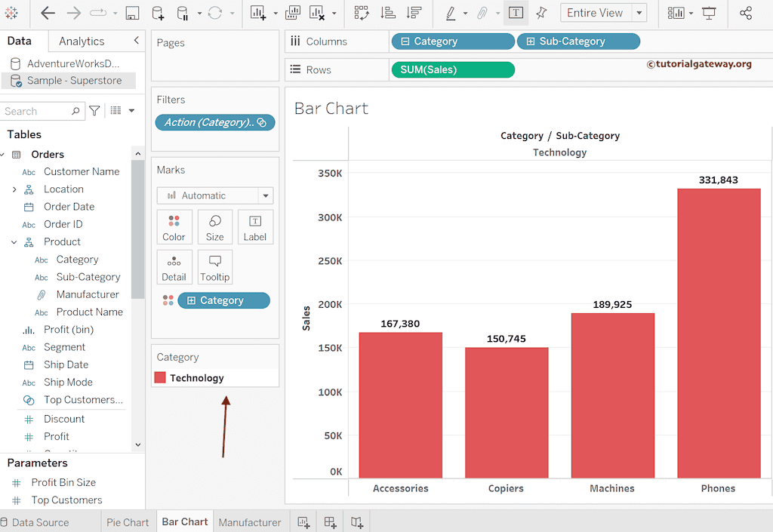Click the Tooltip button in Marks card
Image resolution: width=773 pixels, height=532 pixels.
pyautogui.click(x=214, y=267)
